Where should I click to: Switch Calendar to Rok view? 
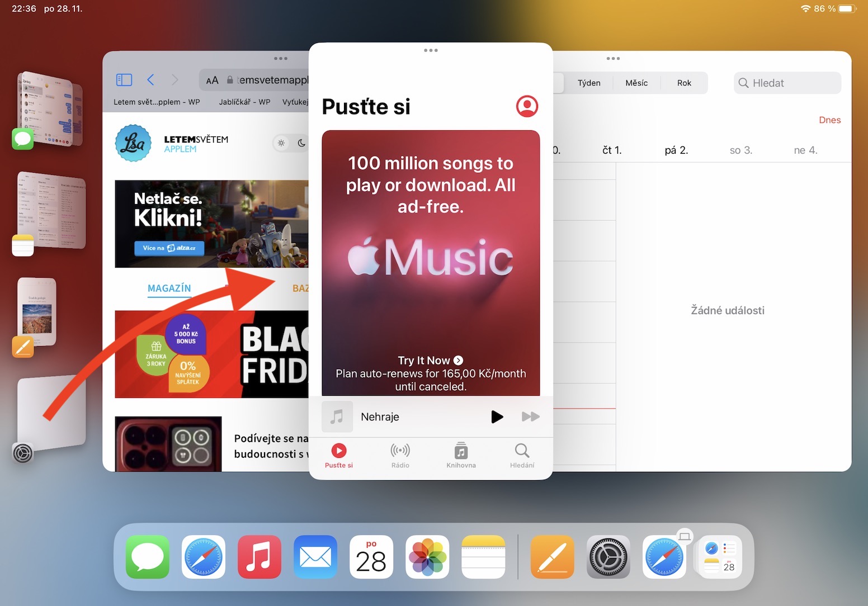[x=684, y=83]
